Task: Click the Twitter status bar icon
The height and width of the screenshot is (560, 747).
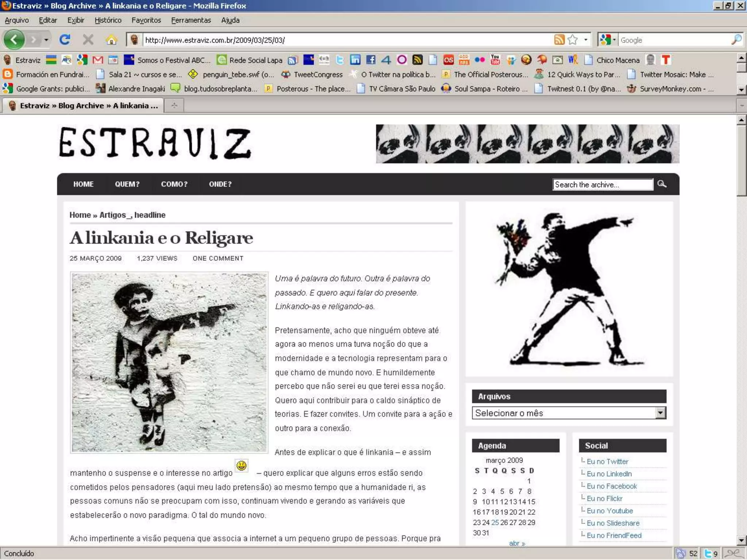Action: point(708,553)
